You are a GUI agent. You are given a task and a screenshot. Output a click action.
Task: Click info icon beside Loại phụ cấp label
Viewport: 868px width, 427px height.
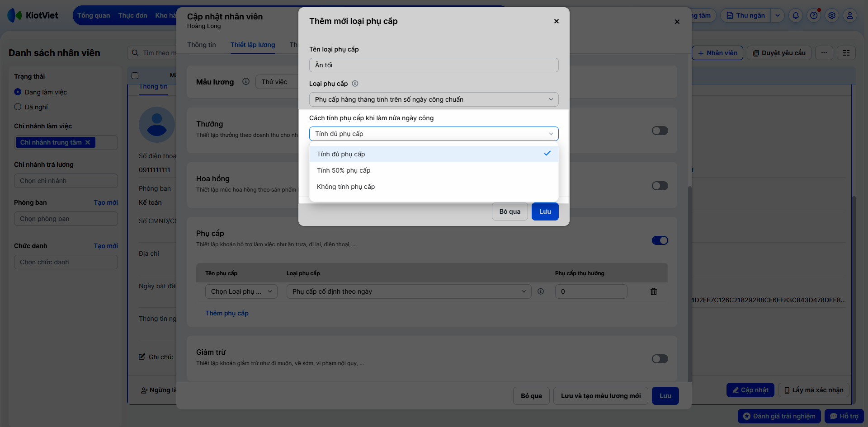(x=355, y=84)
